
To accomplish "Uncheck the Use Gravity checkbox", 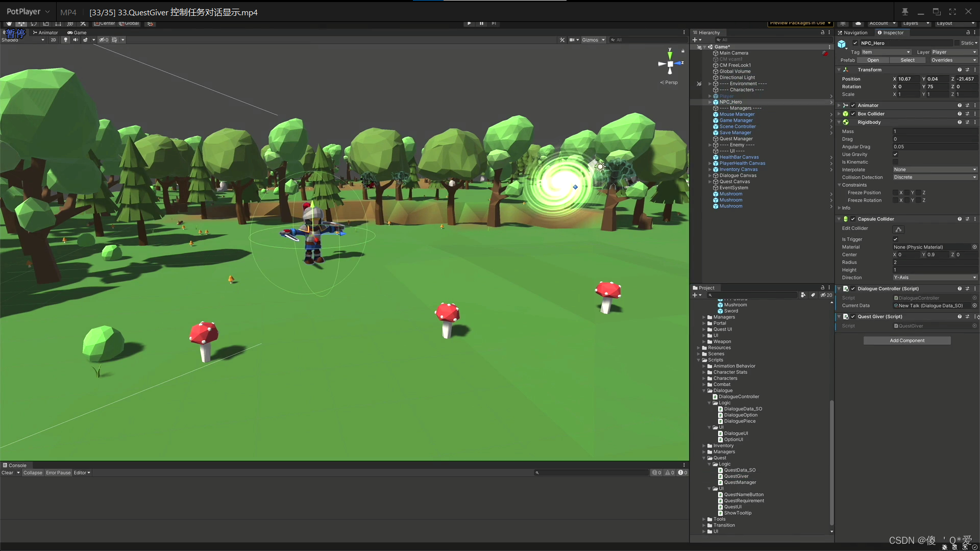I will pyautogui.click(x=895, y=155).
